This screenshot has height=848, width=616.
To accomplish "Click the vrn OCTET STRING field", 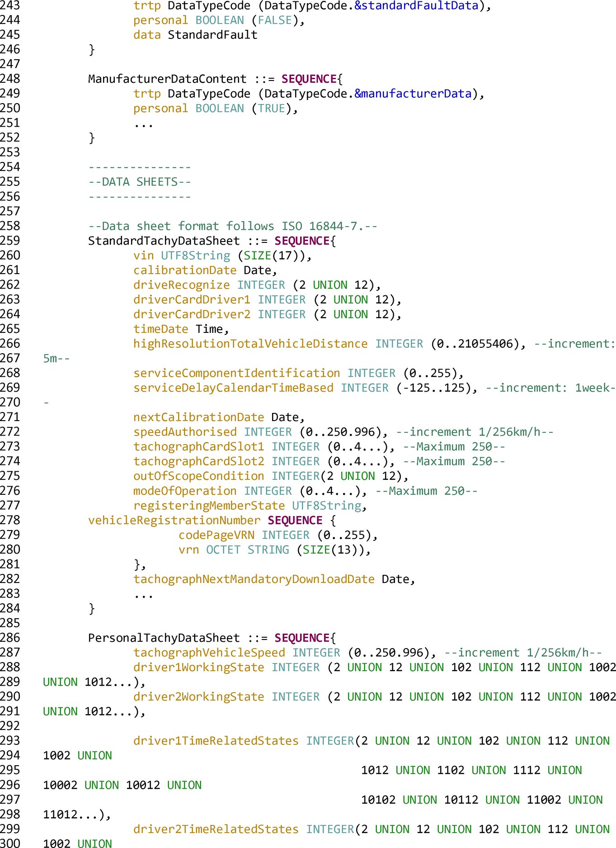I will click(x=274, y=550).
